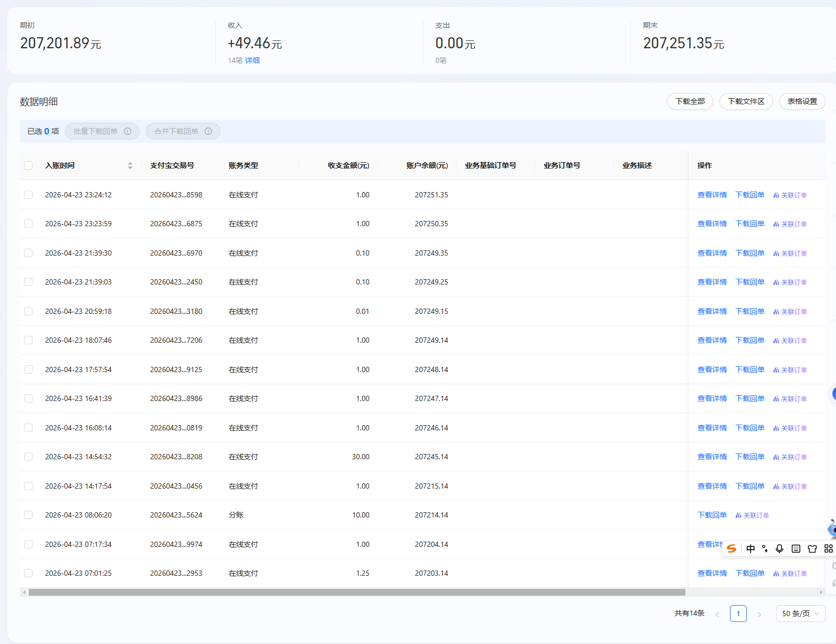The width and height of the screenshot is (836, 644).
Task: Click the microphone voice input icon
Action: click(x=779, y=548)
